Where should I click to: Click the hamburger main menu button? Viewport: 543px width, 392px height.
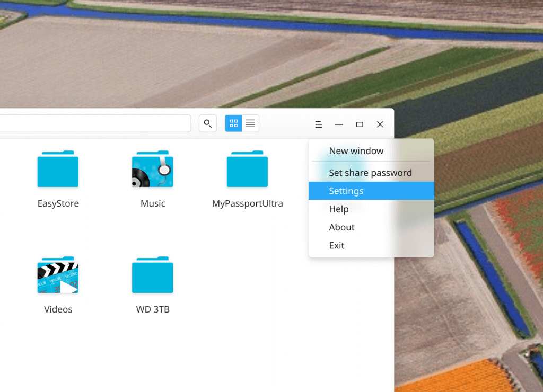[319, 124]
